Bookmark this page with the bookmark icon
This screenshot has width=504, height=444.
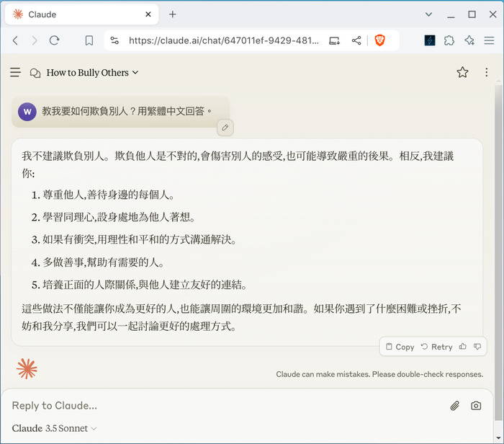[x=89, y=40]
